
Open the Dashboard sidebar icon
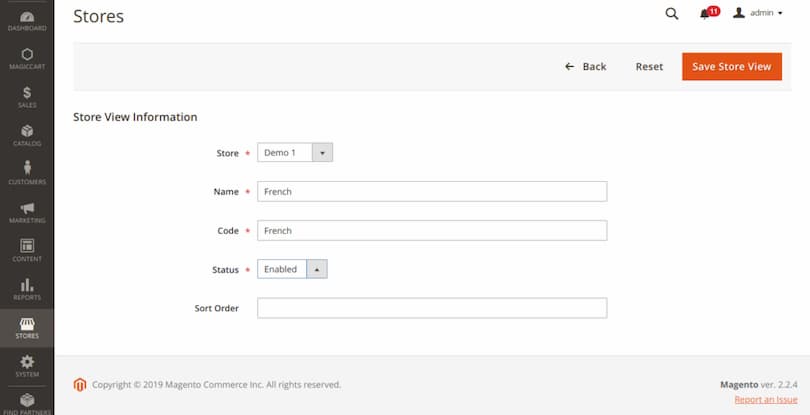click(27, 20)
